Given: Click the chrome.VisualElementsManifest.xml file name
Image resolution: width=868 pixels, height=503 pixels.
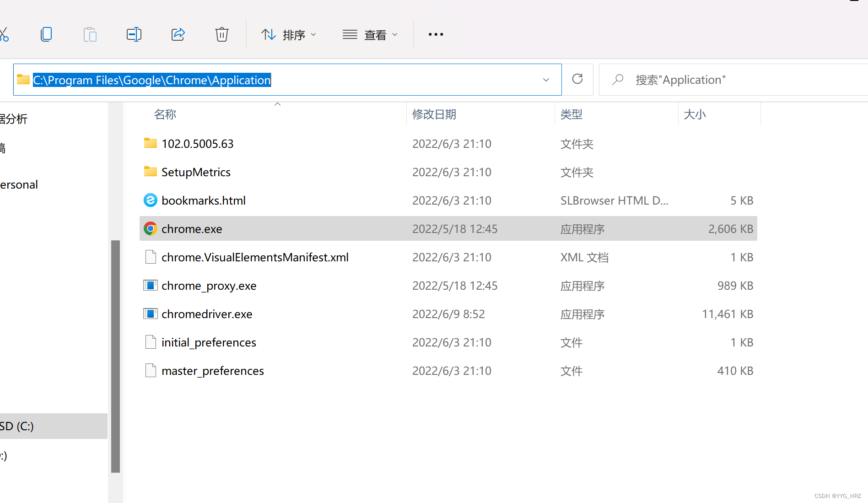Looking at the screenshot, I should 255,257.
